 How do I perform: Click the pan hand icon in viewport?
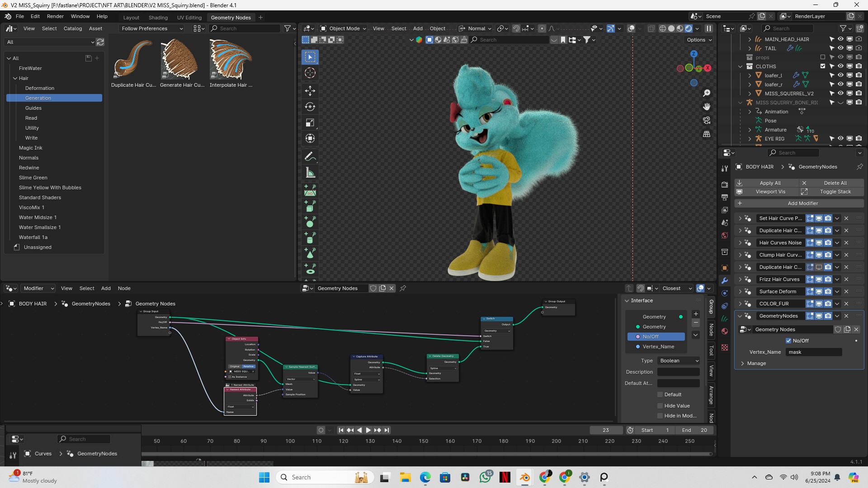click(707, 107)
